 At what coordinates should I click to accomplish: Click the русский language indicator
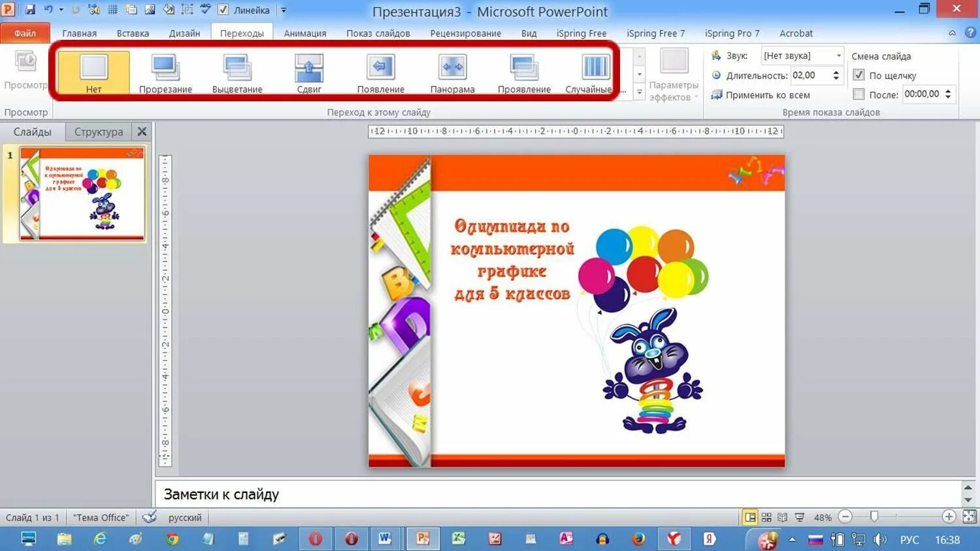tap(185, 517)
